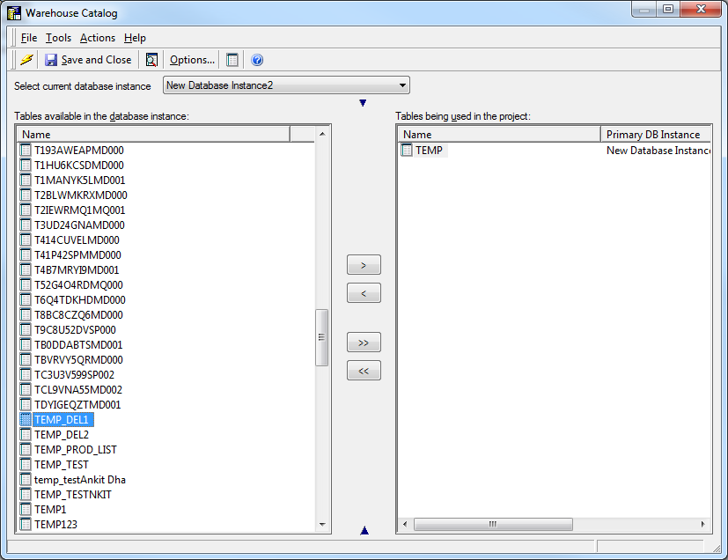728x560 pixels.
Task: Click the up-pointing triangle at the bottom
Action: pos(364,530)
